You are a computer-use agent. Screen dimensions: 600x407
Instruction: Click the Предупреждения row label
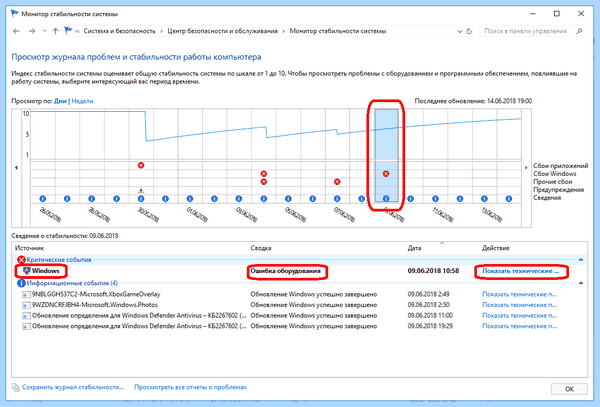tap(558, 190)
